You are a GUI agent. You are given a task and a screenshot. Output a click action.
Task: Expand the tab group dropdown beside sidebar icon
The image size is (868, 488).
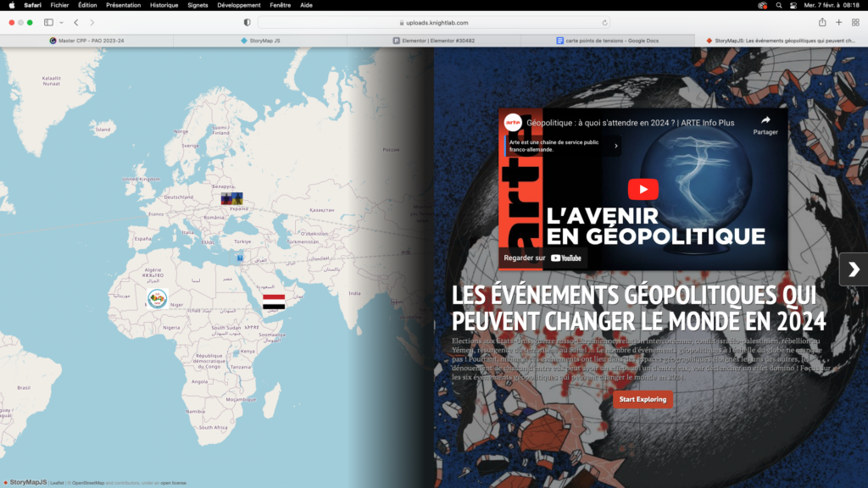click(x=61, y=23)
